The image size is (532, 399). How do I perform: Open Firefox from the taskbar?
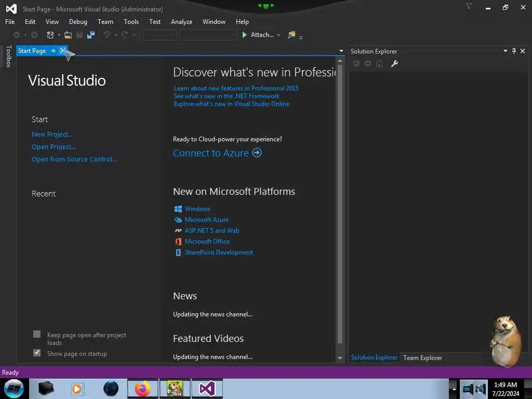pyautogui.click(x=143, y=389)
